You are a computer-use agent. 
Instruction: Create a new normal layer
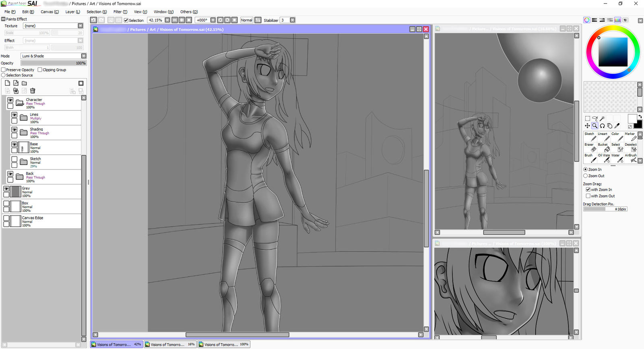tap(7, 83)
